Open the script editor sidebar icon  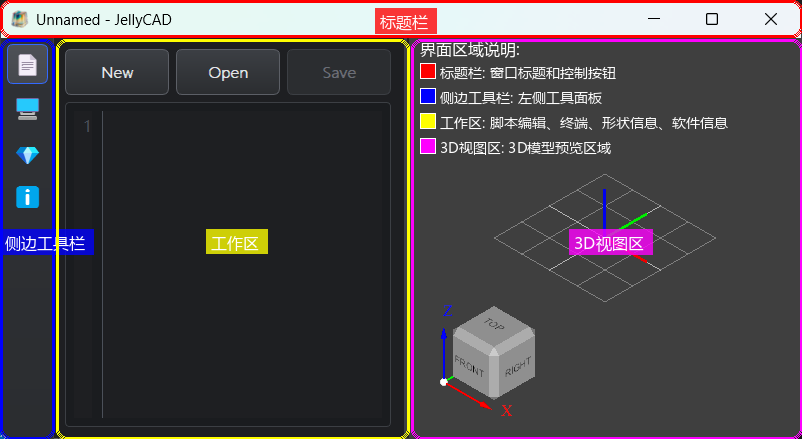27,65
